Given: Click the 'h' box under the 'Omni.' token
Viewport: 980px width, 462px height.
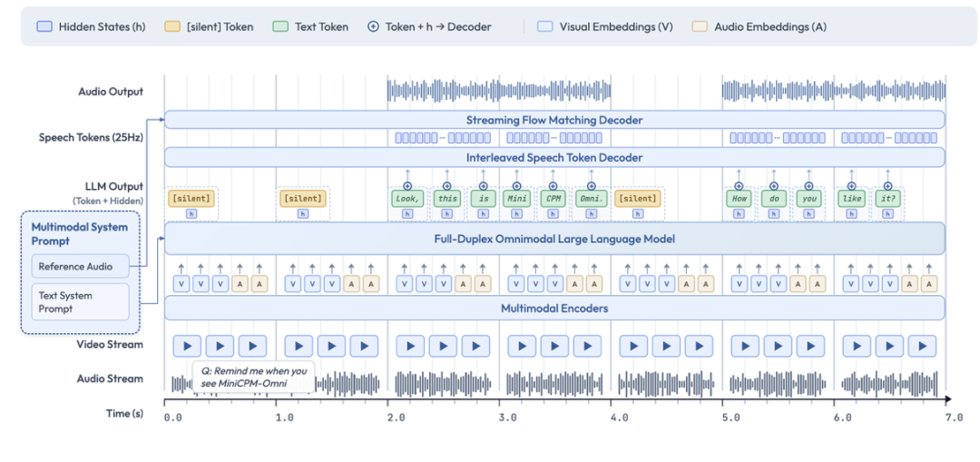Looking at the screenshot, I should (x=591, y=213).
